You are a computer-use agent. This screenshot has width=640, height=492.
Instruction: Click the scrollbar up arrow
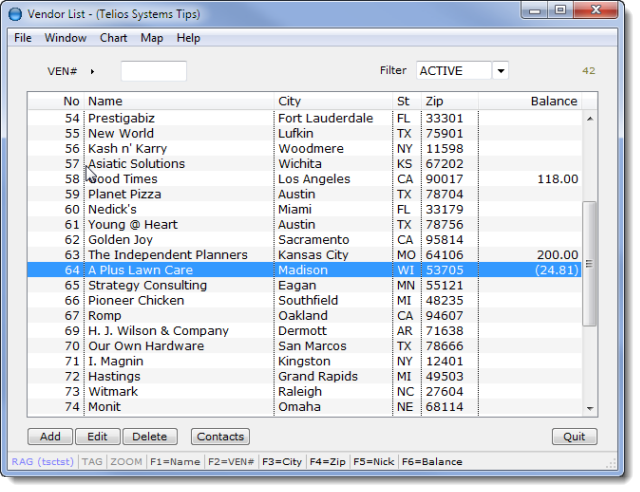point(590,118)
